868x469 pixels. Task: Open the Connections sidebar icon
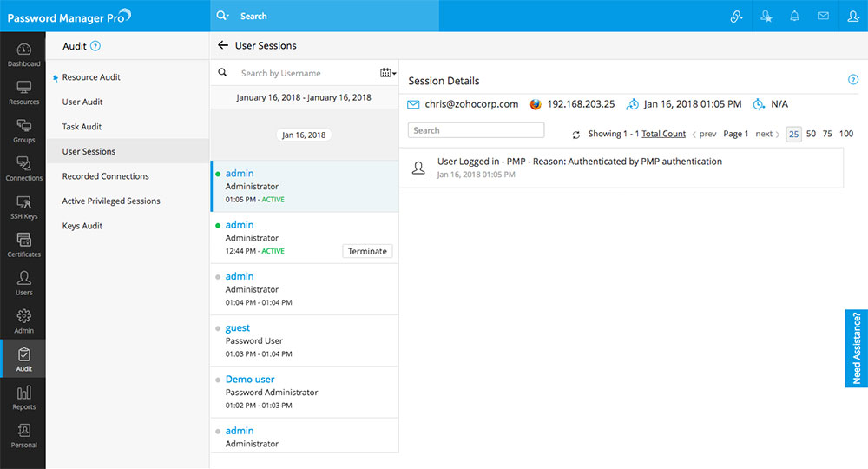click(23, 168)
